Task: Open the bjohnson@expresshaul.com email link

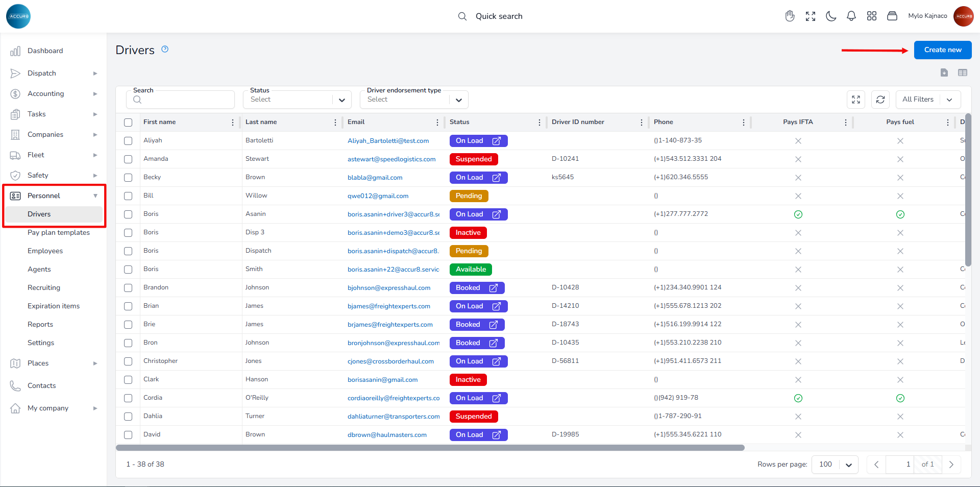Action: (389, 288)
